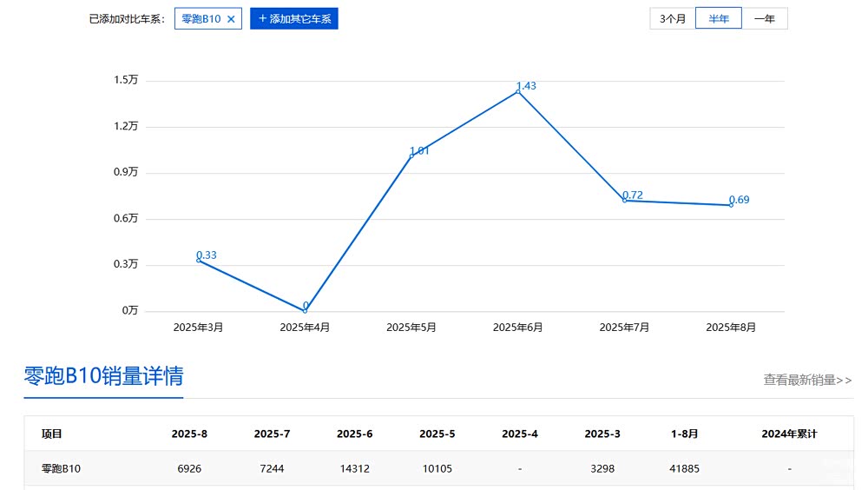The height and width of the screenshot is (490, 868).
Task: Click the March 2025 data point 0.33
Action: click(x=199, y=260)
